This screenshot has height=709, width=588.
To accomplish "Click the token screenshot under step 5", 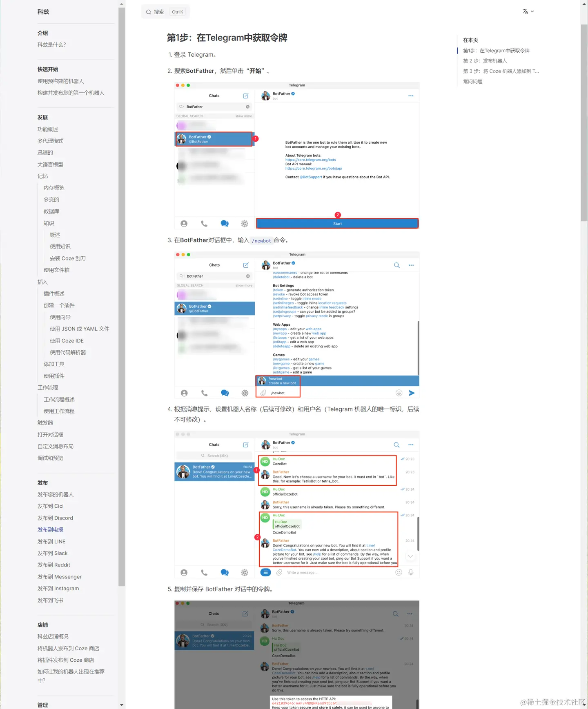I will pos(297,655).
